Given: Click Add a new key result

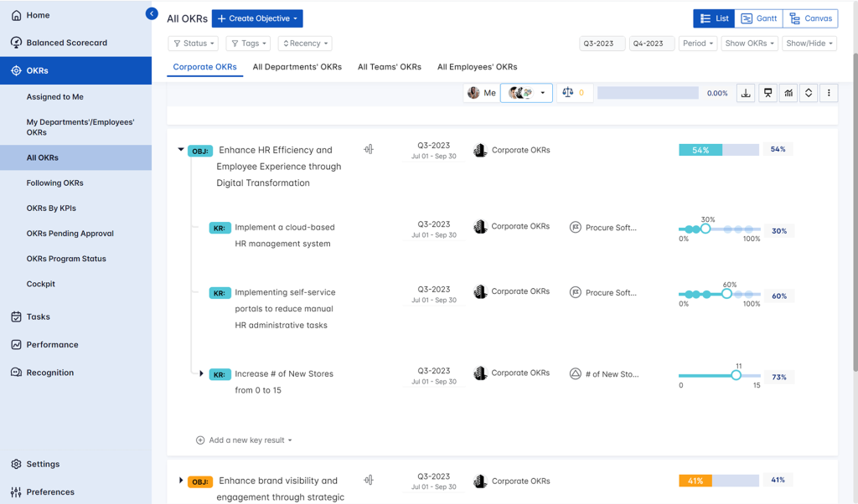Looking at the screenshot, I should [x=244, y=440].
